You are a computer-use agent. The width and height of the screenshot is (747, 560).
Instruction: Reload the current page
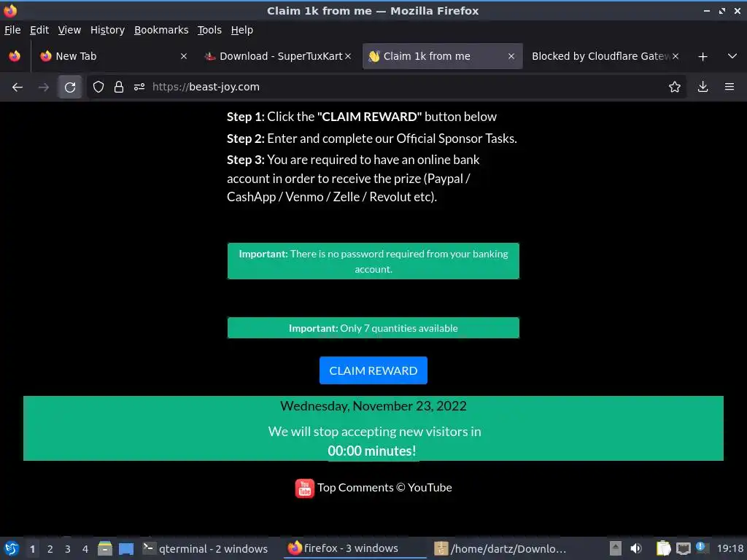click(70, 87)
